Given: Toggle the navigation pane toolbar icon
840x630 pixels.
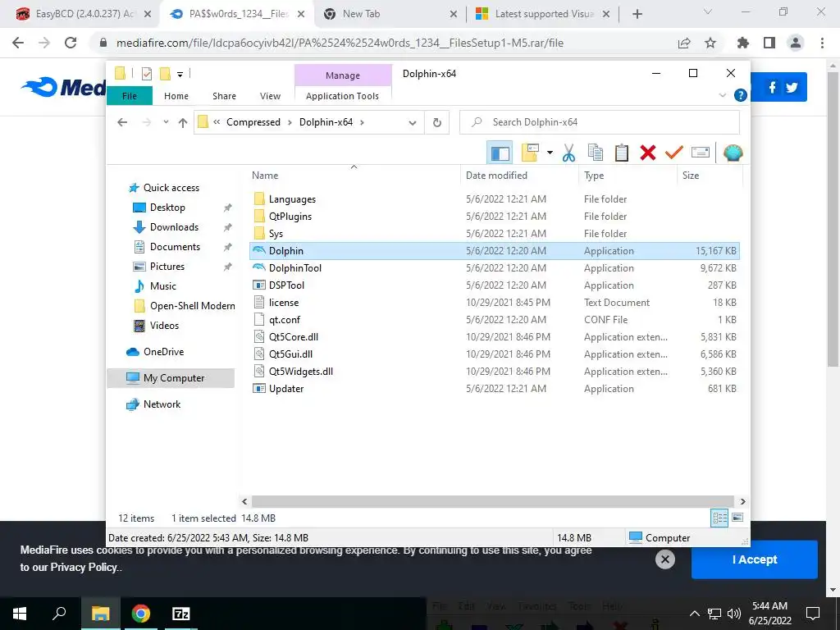Looking at the screenshot, I should [500, 153].
